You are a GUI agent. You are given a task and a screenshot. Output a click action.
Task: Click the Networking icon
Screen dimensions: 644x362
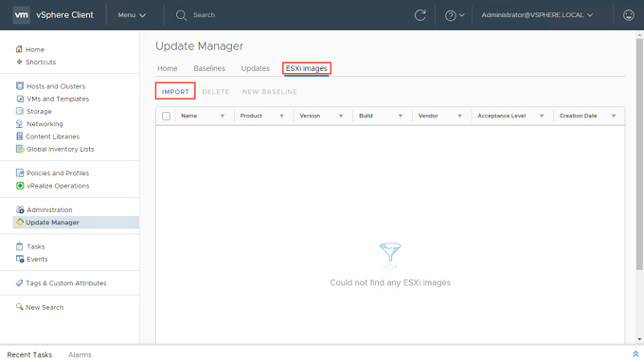pos(19,124)
